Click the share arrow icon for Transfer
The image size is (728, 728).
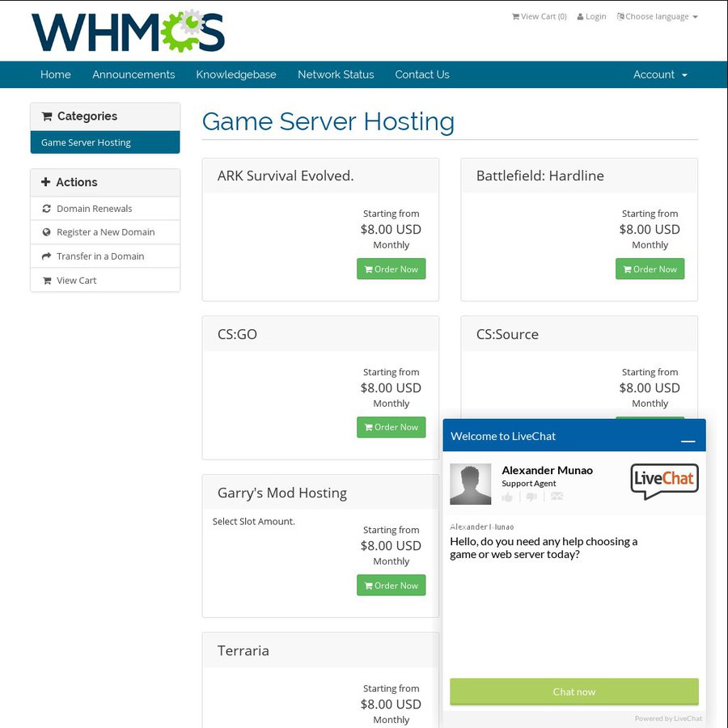pos(46,256)
